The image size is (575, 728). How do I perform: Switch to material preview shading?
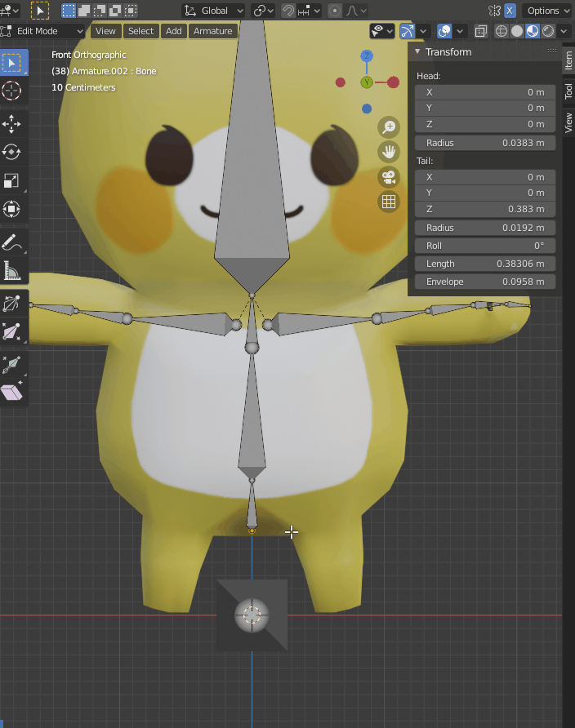(533, 31)
